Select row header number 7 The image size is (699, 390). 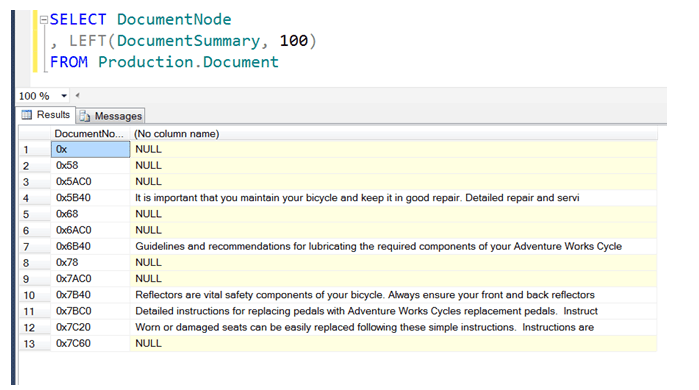point(35,246)
